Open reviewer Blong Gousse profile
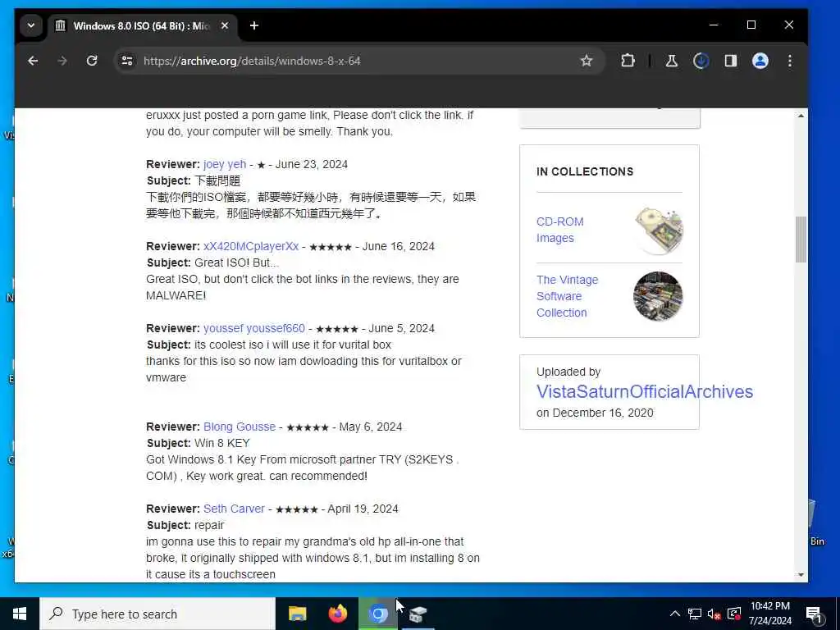The image size is (840, 630). (240, 427)
